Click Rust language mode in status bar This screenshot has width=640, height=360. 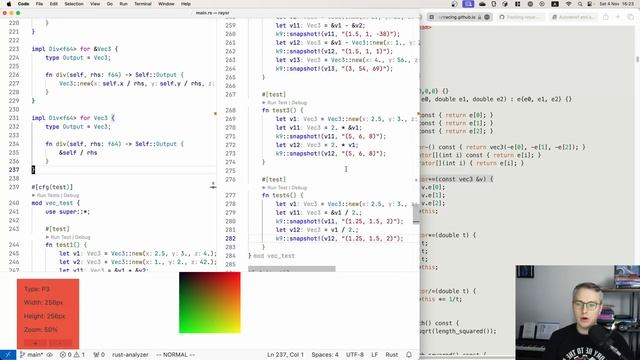pyautogui.click(x=391, y=355)
